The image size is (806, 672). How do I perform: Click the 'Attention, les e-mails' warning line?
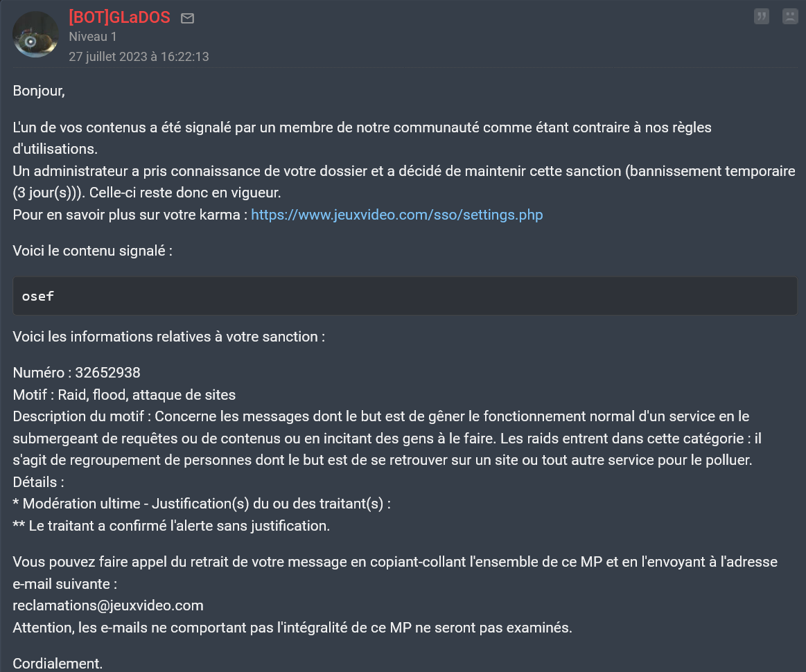click(x=292, y=628)
